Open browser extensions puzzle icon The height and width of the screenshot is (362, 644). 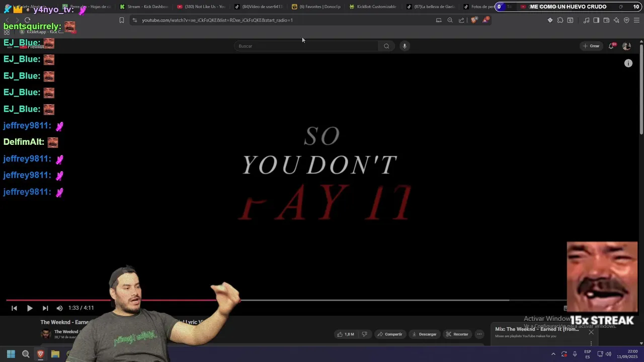coord(560,20)
